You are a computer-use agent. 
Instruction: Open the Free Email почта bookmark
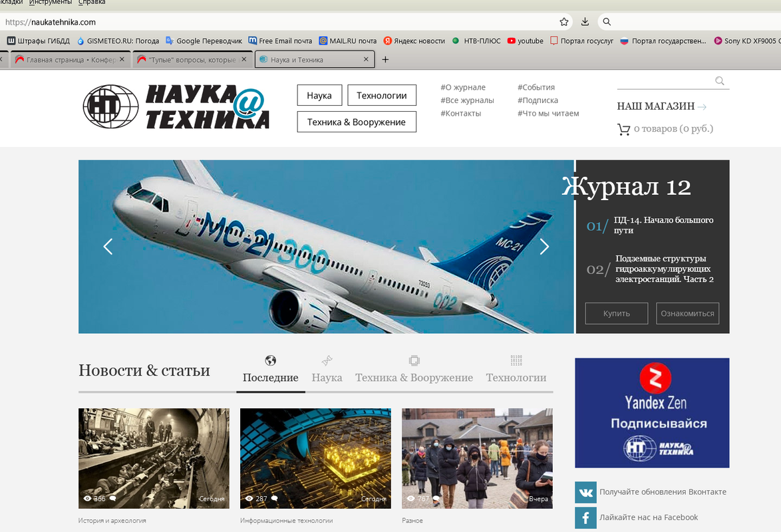pyautogui.click(x=281, y=41)
